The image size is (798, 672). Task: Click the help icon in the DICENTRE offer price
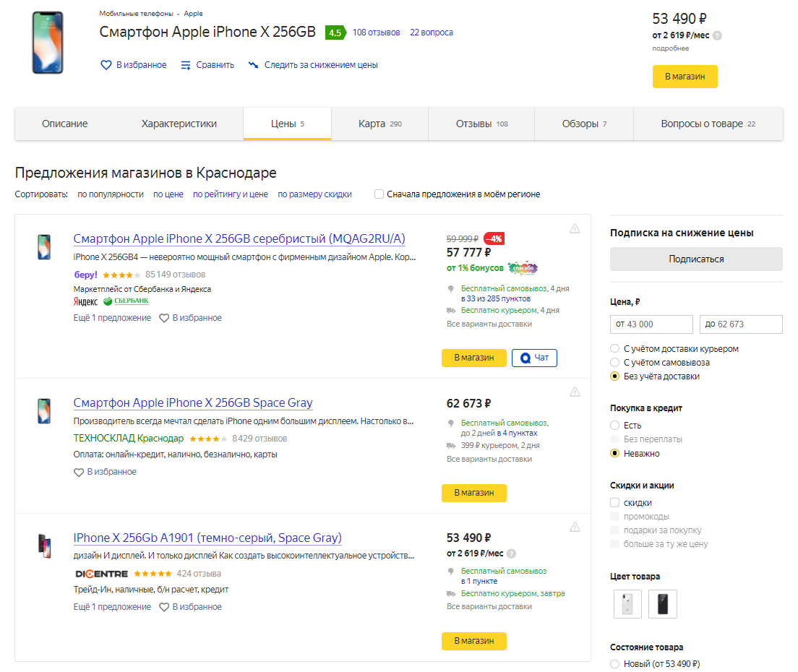point(512,553)
